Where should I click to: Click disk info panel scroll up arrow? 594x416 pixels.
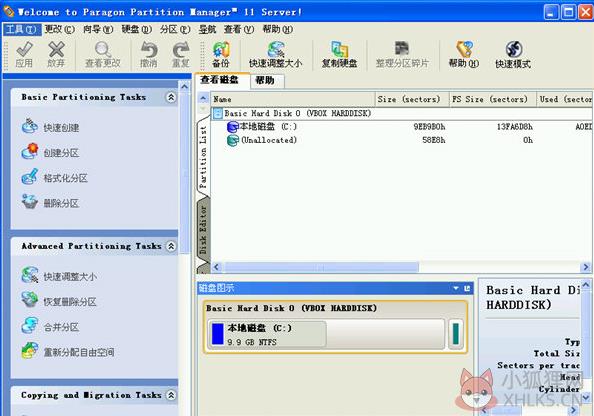(x=586, y=285)
